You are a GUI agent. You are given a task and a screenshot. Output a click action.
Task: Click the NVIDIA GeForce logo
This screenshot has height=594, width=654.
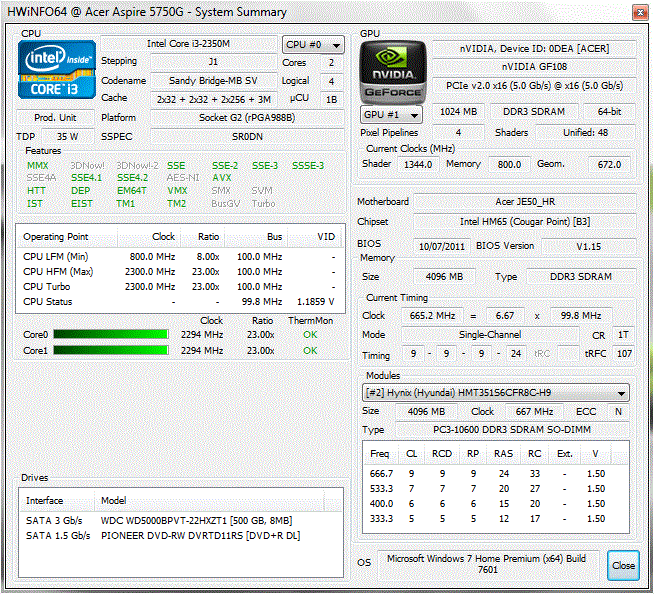pos(393,72)
